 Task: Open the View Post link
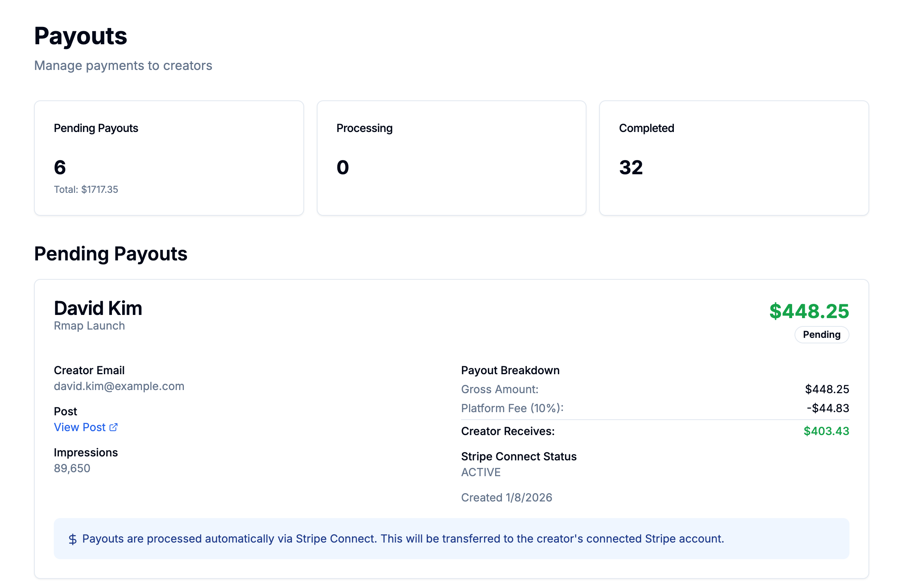pos(80,427)
